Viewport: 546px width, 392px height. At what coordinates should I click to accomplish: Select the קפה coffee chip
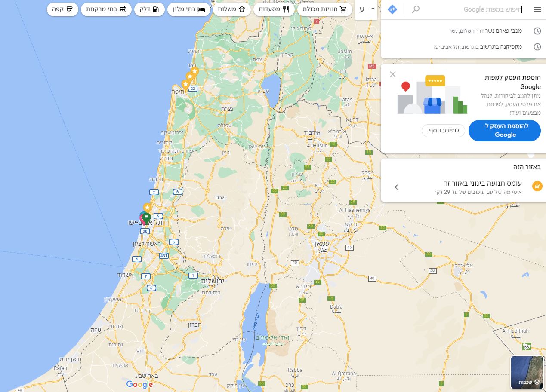[63, 9]
